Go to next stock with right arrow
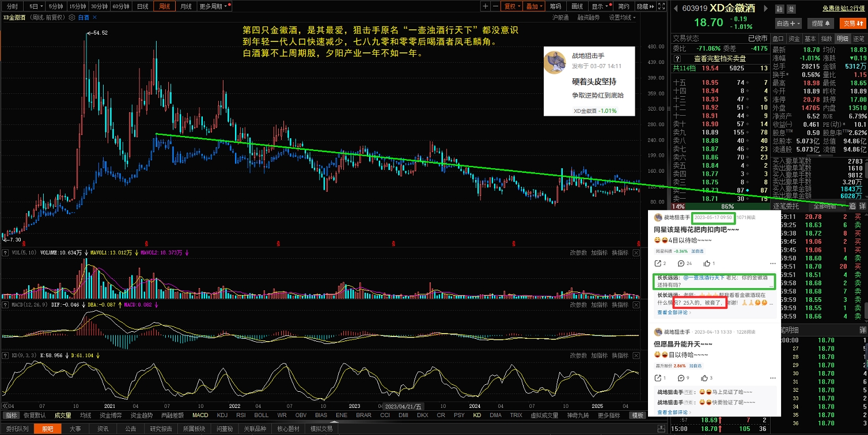This screenshot has width=868, height=435. tap(766, 9)
